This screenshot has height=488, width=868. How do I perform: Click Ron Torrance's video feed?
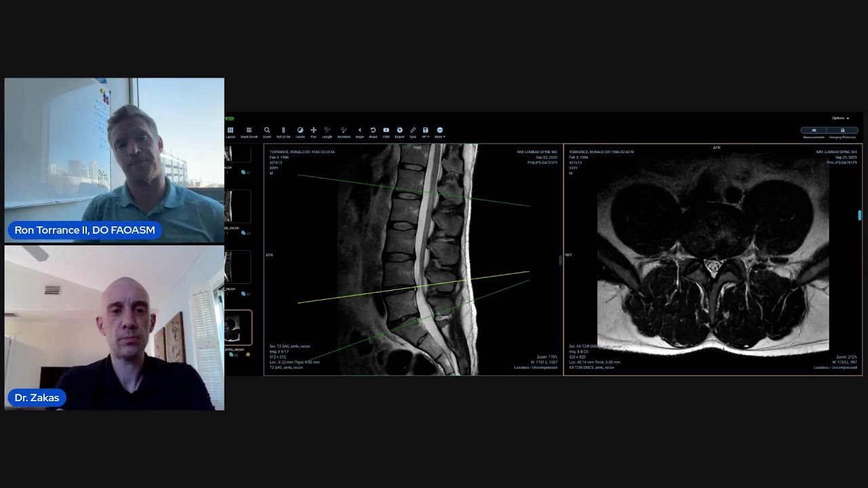pos(114,160)
